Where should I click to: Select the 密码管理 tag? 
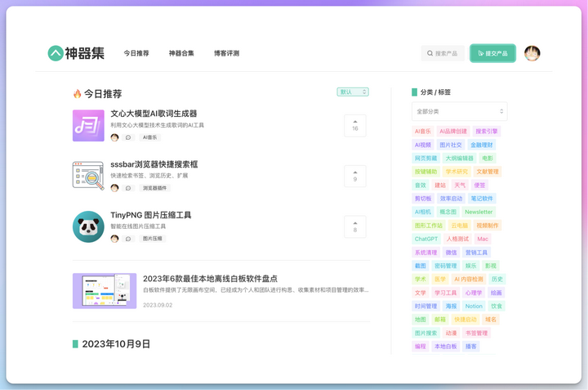coord(446,266)
